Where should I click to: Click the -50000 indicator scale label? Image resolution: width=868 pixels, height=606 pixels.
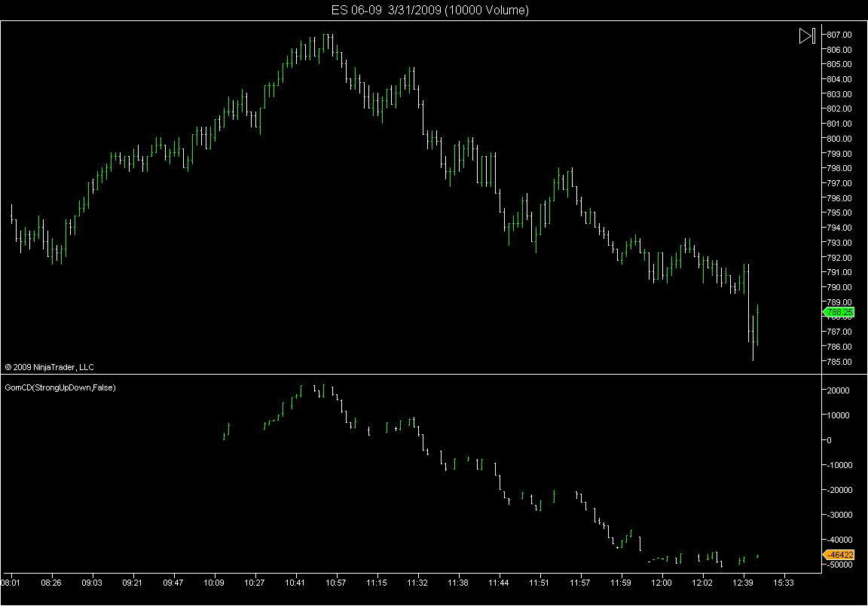[838, 565]
